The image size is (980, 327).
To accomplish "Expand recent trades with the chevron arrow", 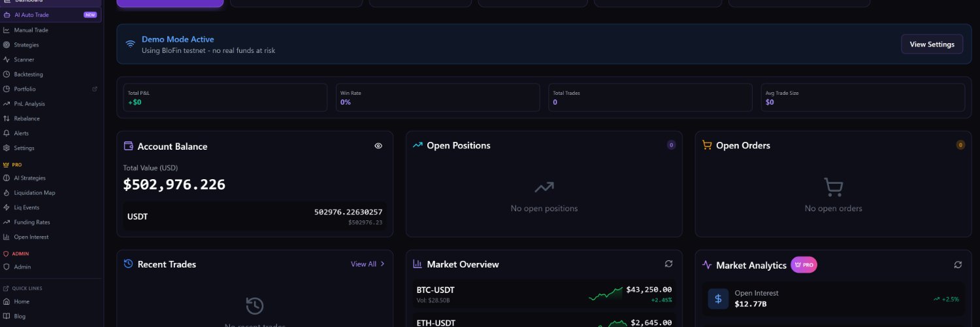I will click(383, 264).
